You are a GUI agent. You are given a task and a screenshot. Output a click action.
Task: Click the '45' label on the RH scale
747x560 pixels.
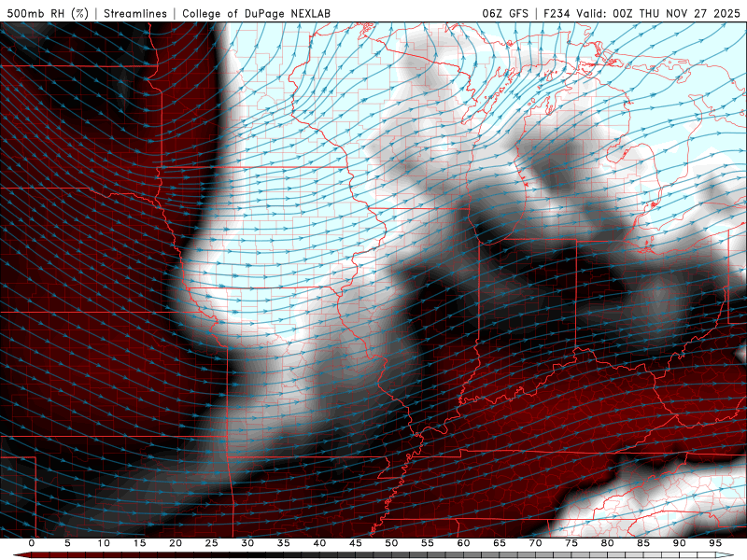[x=356, y=543]
